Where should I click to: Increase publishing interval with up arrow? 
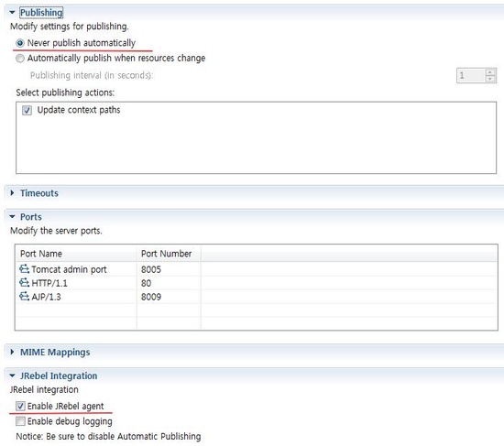point(490,72)
